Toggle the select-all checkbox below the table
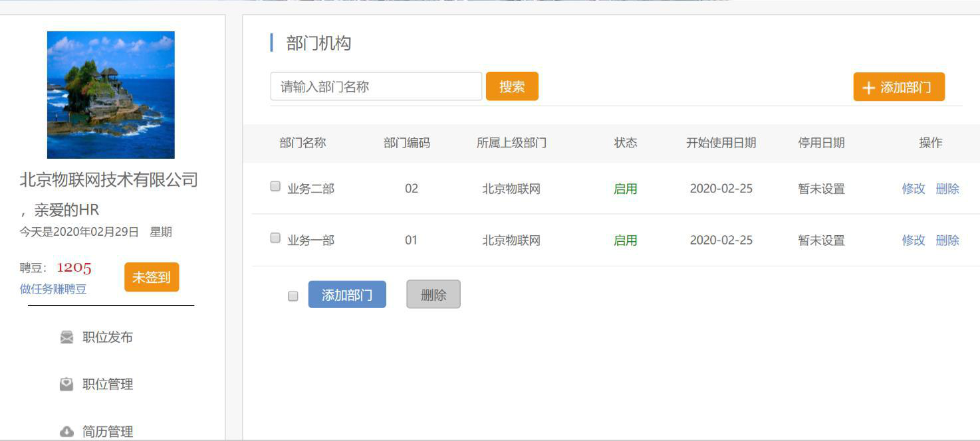The width and height of the screenshot is (980, 441). click(x=293, y=296)
